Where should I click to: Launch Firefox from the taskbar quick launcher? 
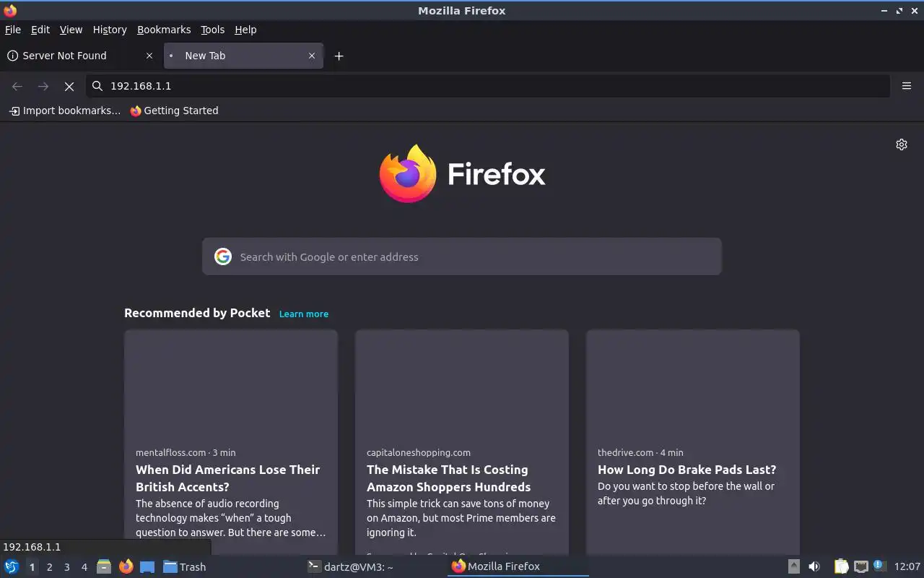coord(126,567)
